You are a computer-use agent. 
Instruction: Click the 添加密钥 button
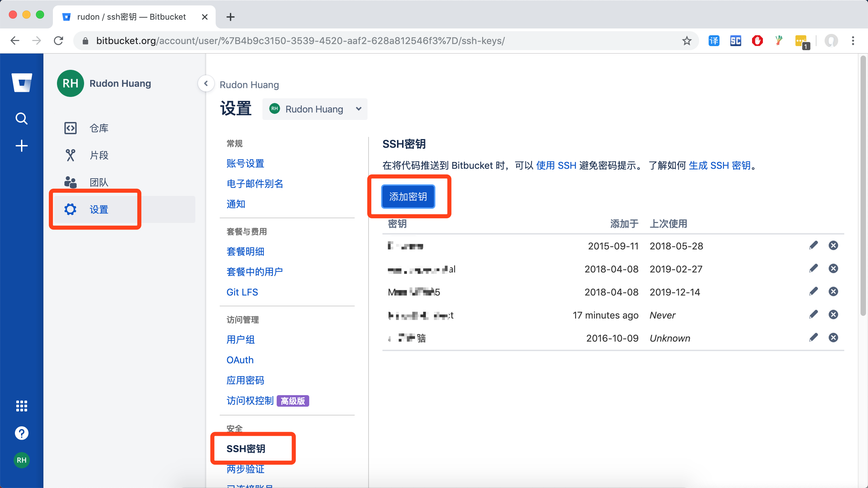pos(408,197)
